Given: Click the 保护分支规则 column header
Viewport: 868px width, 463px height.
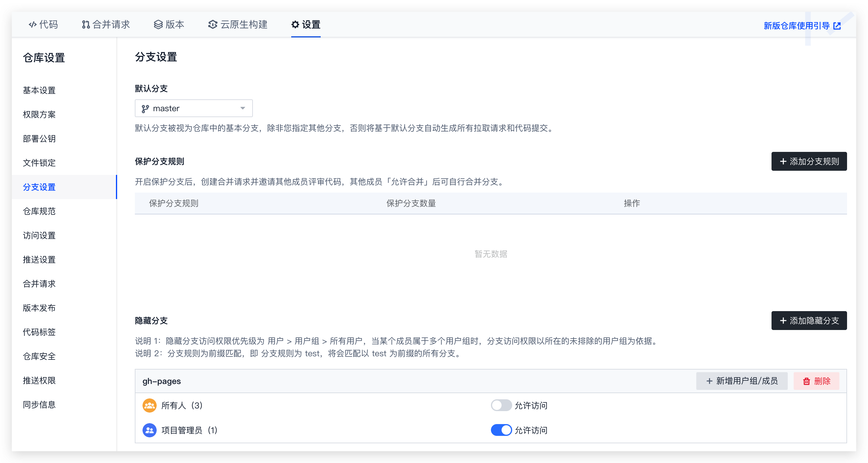Looking at the screenshot, I should tap(173, 203).
